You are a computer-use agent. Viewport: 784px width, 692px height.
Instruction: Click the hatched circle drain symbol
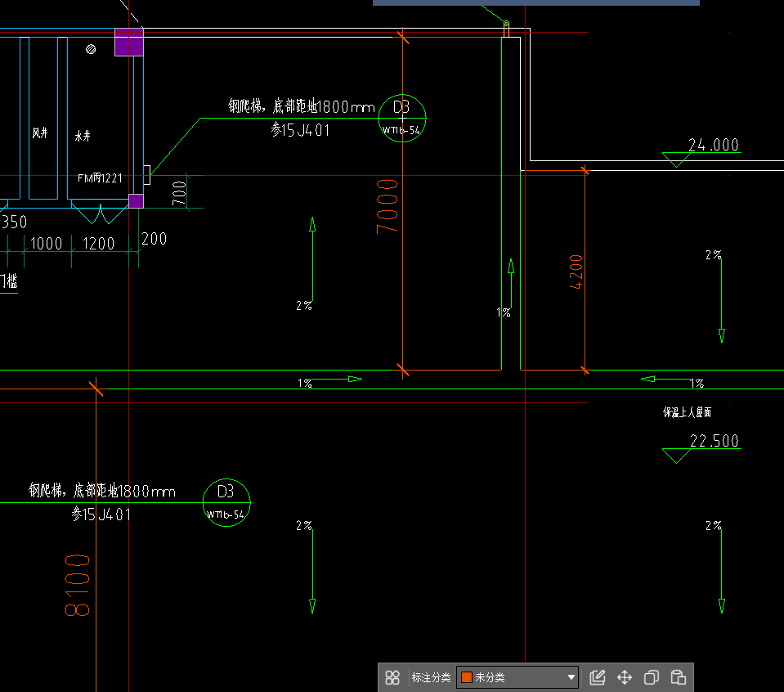tap(91, 49)
